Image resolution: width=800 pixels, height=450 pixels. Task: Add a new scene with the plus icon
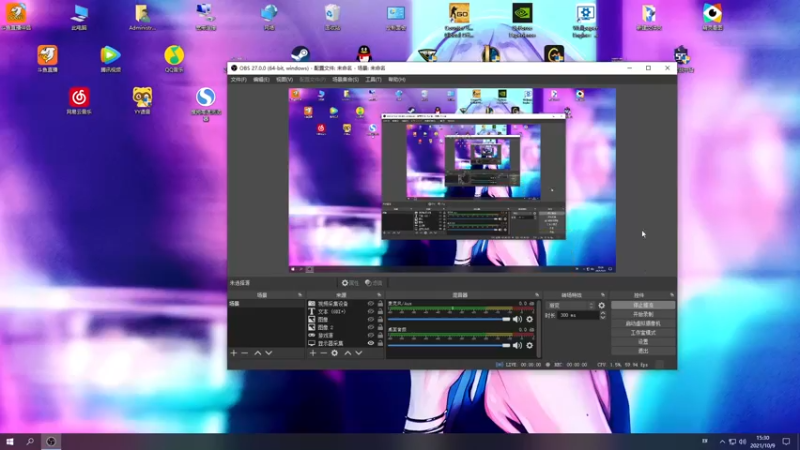pos(234,353)
